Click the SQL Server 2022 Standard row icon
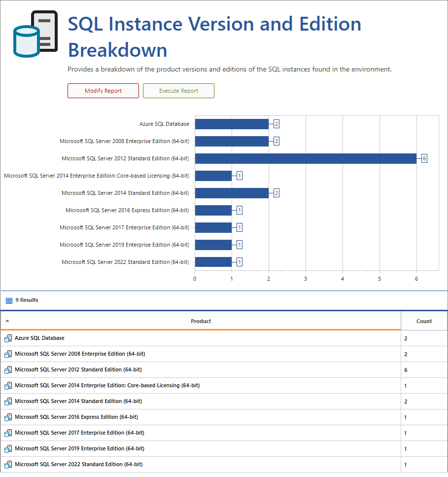 coord(8,465)
